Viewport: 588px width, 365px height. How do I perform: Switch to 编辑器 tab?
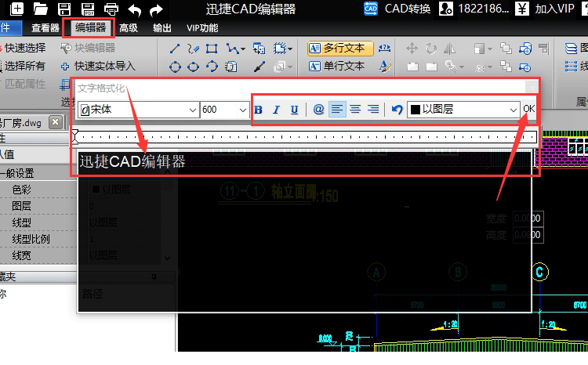[90, 27]
